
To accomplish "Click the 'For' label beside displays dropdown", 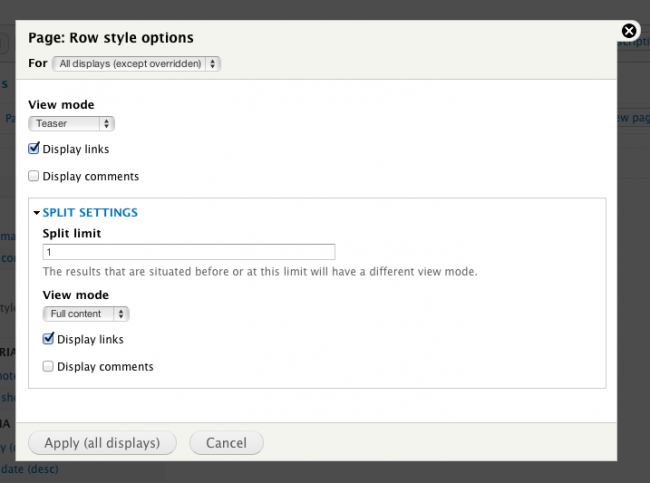I will [37, 63].
